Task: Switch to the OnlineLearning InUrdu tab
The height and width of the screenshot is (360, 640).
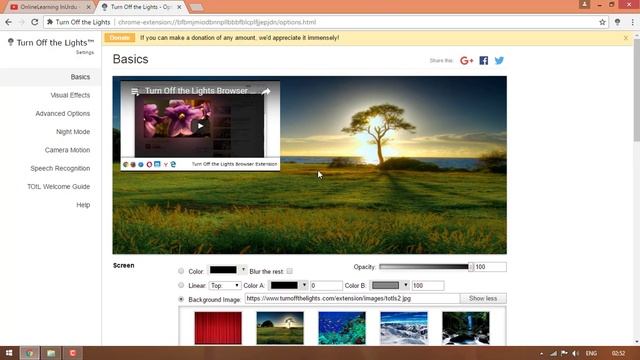Action: point(50,7)
